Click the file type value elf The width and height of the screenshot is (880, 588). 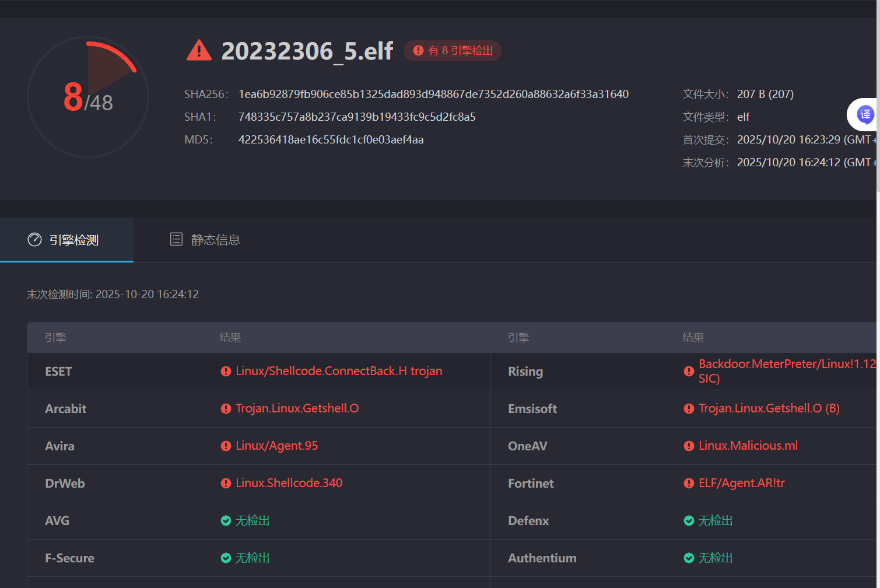click(743, 117)
